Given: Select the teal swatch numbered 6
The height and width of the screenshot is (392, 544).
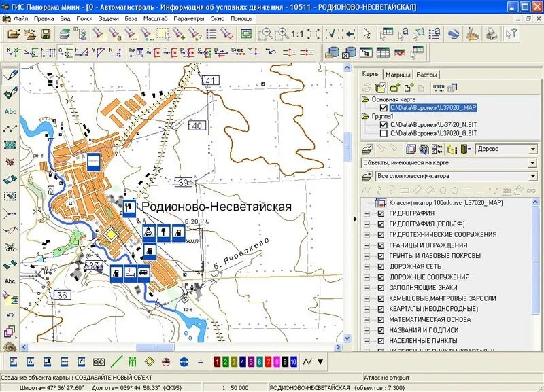Looking at the screenshot, I should (x=260, y=362).
